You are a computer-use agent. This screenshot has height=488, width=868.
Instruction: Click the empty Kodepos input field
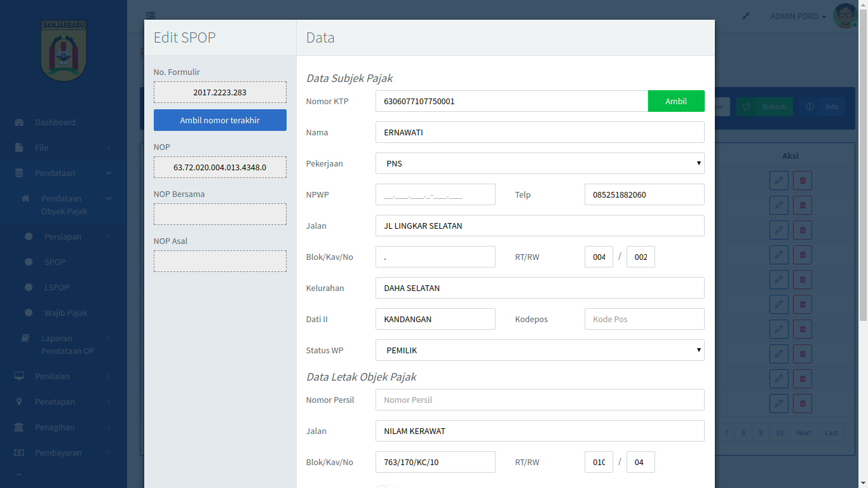(644, 319)
